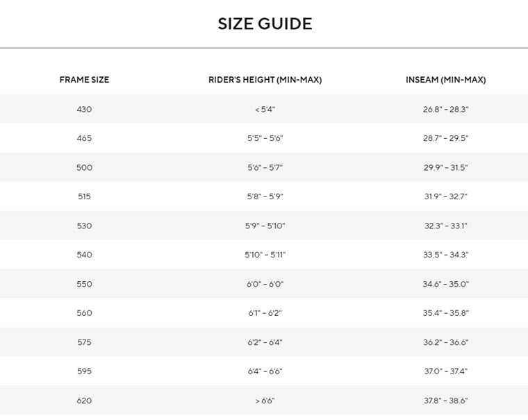The height and width of the screenshot is (420, 528).
Task: Select the < 5'4" rider height cell
Action: pos(265,110)
